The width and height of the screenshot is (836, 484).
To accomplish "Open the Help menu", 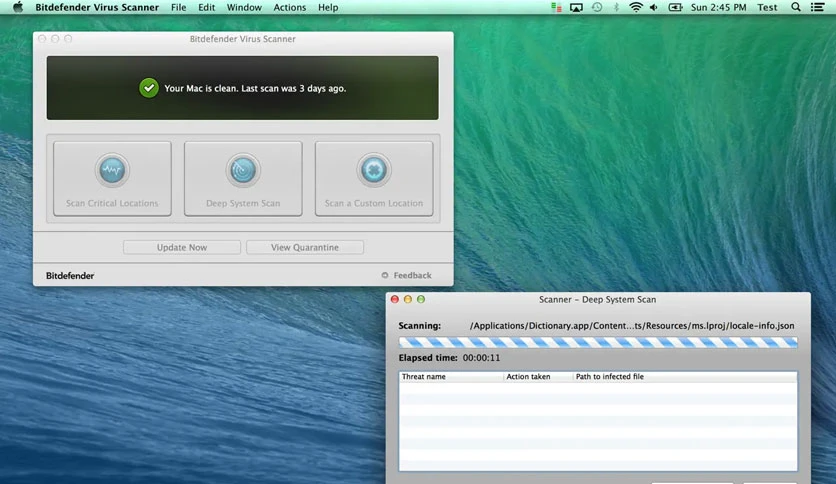I will coord(328,7).
